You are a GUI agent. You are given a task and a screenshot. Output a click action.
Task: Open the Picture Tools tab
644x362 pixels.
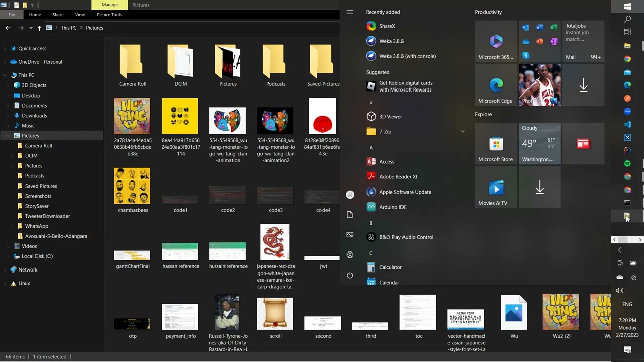[x=109, y=15]
